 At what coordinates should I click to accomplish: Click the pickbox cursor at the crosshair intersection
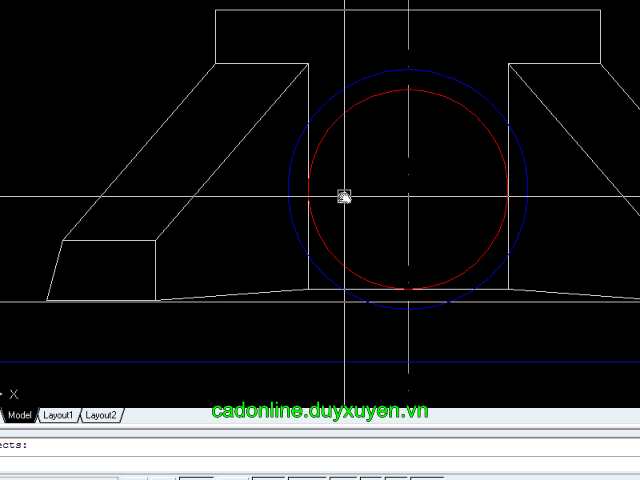tap(344, 197)
